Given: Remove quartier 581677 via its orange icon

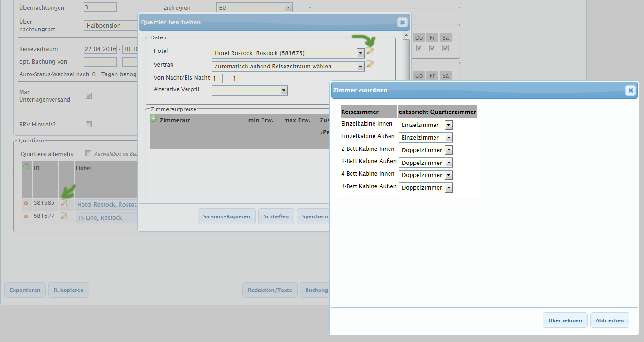Looking at the screenshot, I should click(26, 216).
